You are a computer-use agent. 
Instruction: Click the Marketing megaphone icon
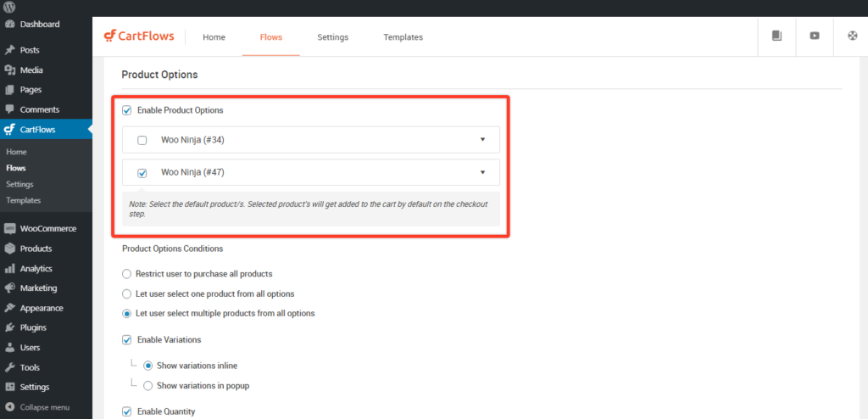pyautogui.click(x=9, y=288)
